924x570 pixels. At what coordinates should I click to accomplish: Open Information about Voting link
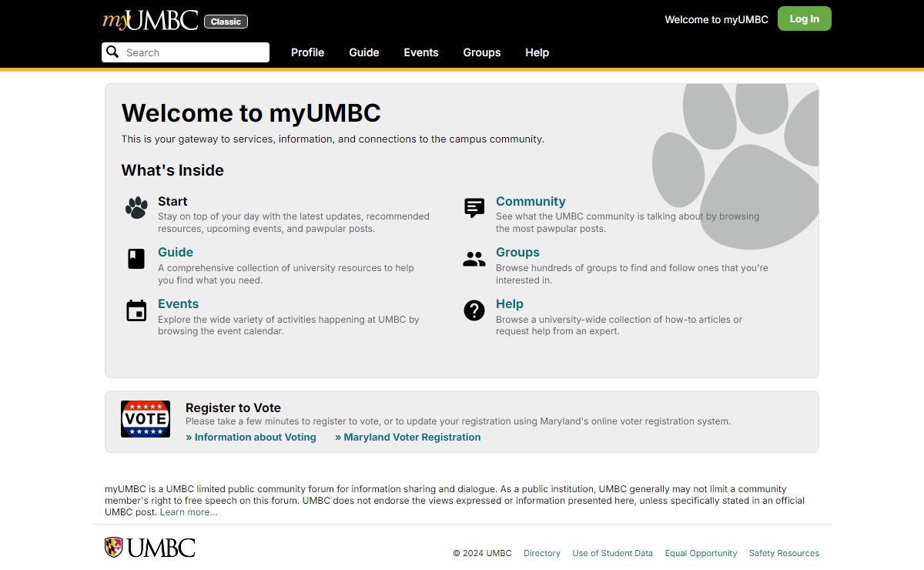tap(251, 437)
